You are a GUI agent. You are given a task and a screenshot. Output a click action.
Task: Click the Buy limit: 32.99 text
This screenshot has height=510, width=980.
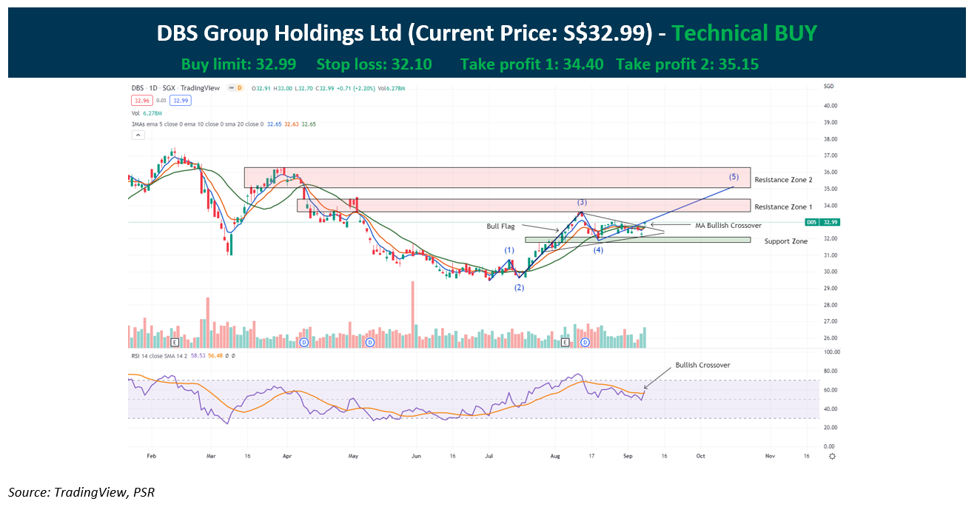(239, 64)
